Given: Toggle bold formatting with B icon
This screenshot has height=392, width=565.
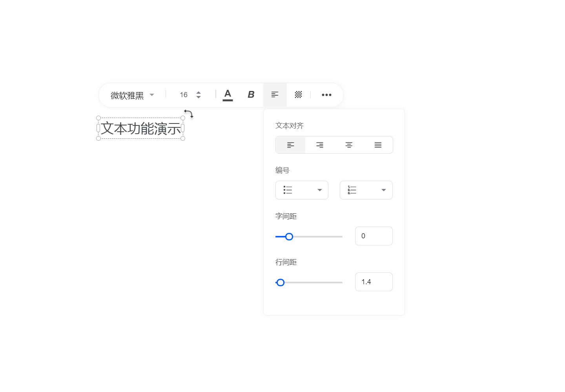Looking at the screenshot, I should tap(251, 95).
